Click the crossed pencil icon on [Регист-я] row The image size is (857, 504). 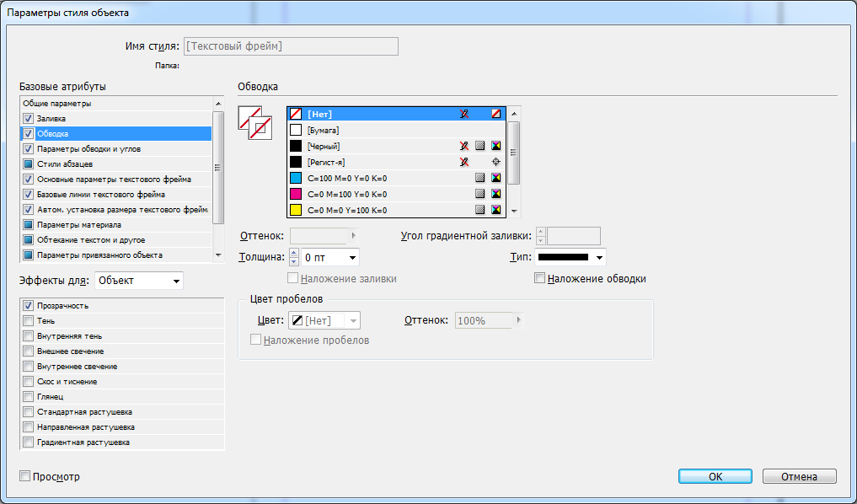tap(464, 162)
